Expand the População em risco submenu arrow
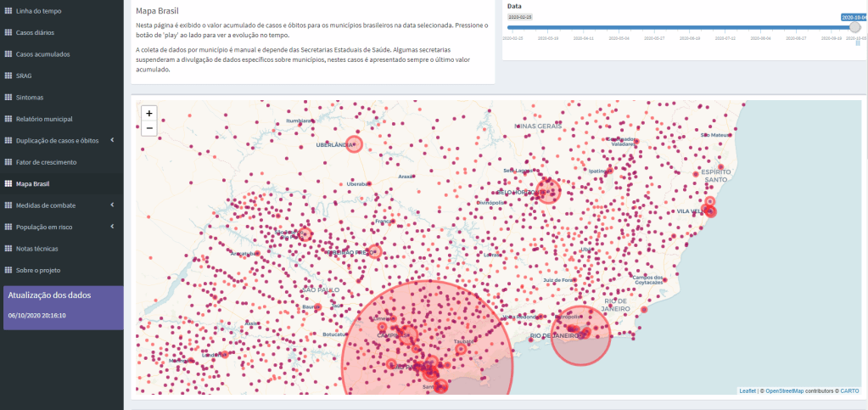Screen dimensions: 868x410 (x=113, y=227)
